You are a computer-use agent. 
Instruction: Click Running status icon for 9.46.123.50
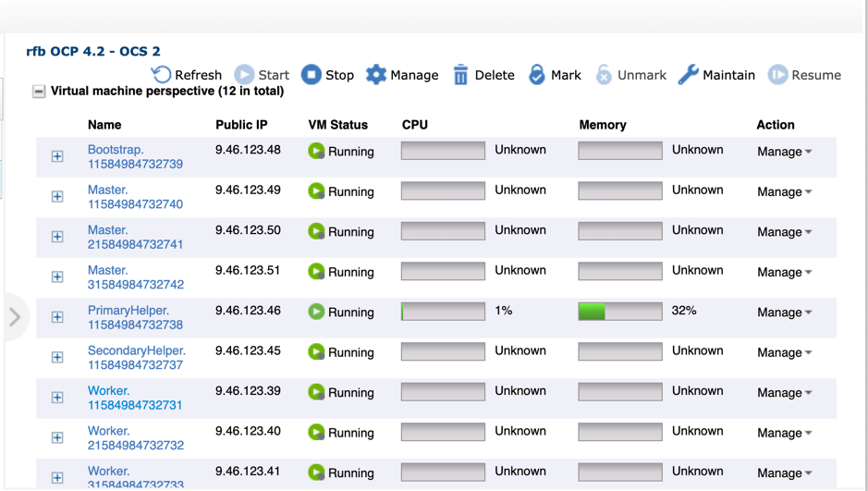click(x=316, y=231)
